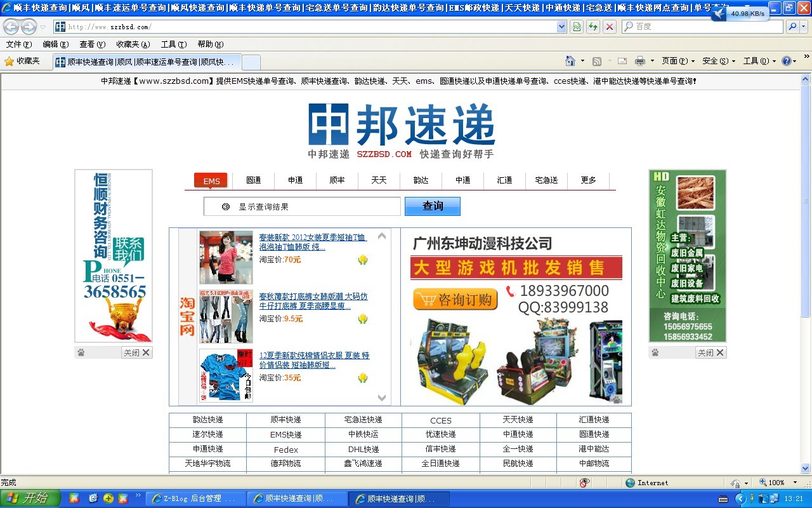Screen dimensions: 812x508
Task: Open the 春装新款 2012女装 product link
Action: (x=313, y=243)
